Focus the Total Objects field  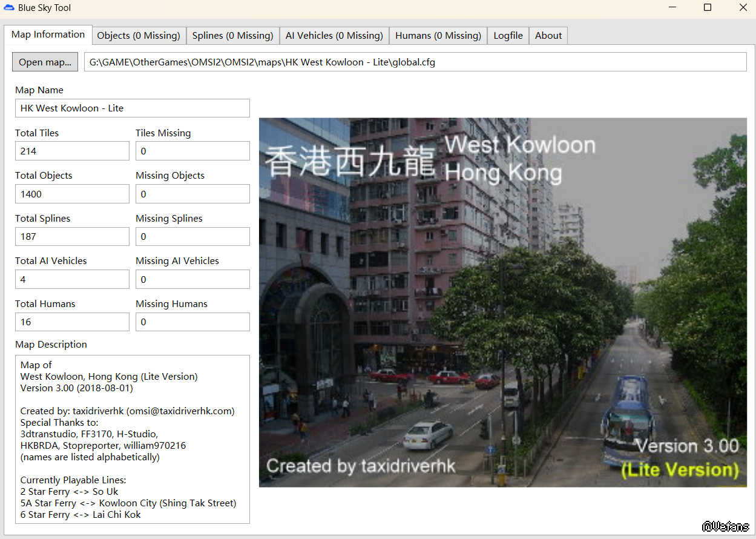point(72,194)
